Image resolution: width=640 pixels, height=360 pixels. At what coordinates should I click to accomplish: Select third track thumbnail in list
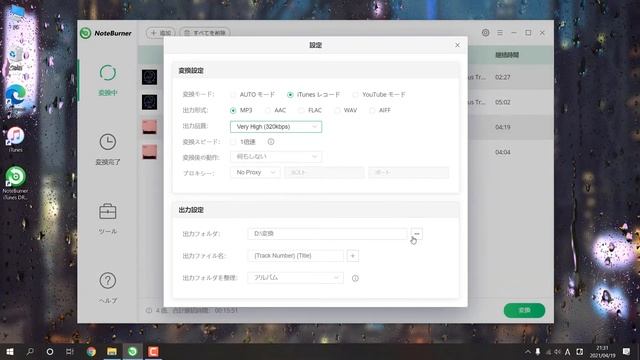pos(149,127)
